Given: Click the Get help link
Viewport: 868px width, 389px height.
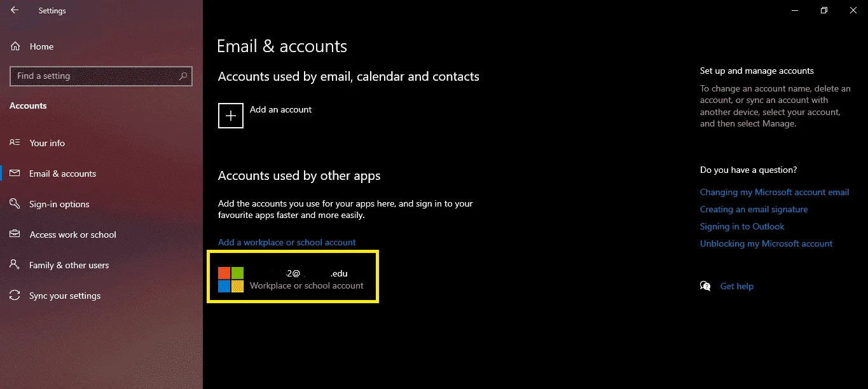Looking at the screenshot, I should (736, 286).
